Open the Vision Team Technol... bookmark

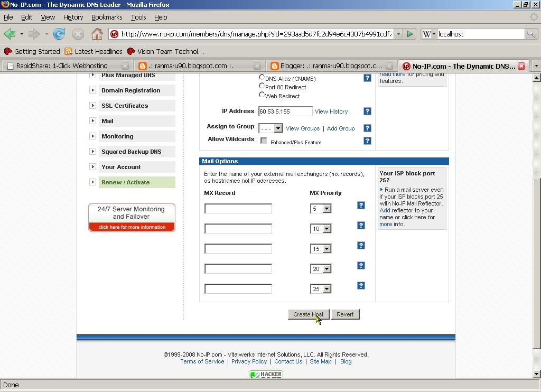point(165,51)
